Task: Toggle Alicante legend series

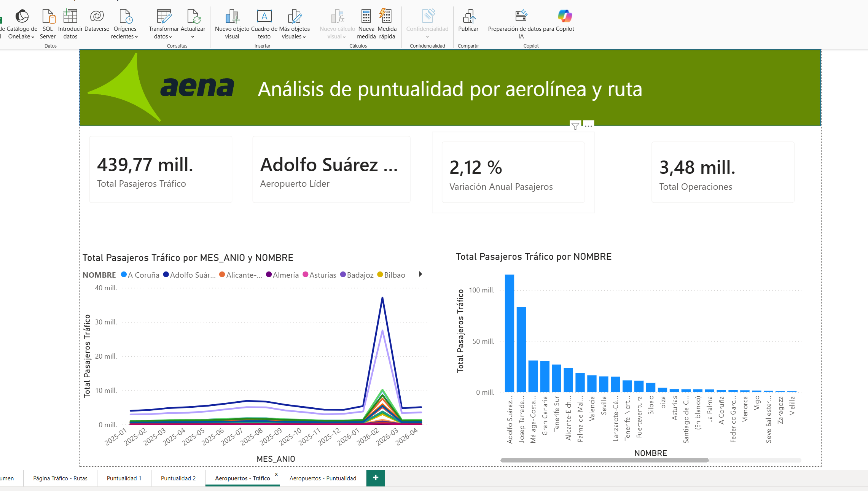Action: click(240, 275)
